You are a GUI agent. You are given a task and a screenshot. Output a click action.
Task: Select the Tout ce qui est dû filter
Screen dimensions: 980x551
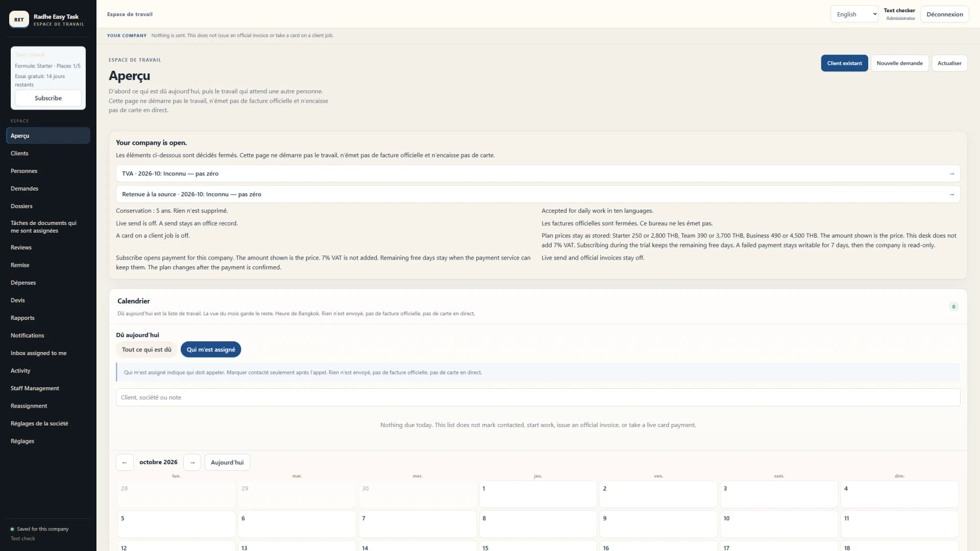(x=146, y=349)
